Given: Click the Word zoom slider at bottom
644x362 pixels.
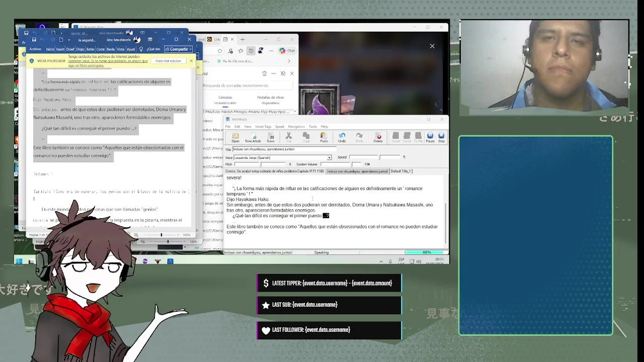Looking at the screenshot, I should [x=162, y=235].
